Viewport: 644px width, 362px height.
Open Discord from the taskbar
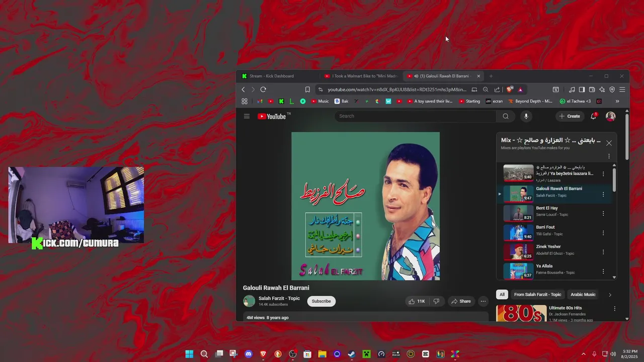pos(248,354)
